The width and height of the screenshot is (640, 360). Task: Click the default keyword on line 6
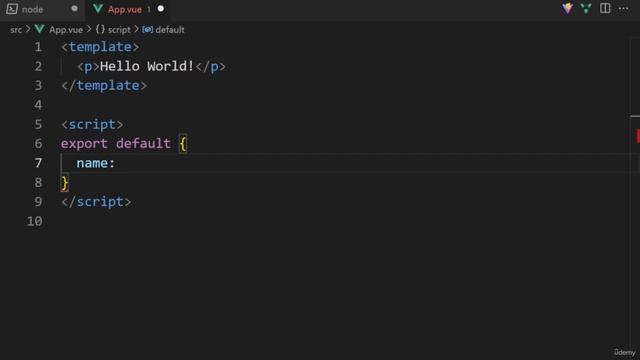143,144
